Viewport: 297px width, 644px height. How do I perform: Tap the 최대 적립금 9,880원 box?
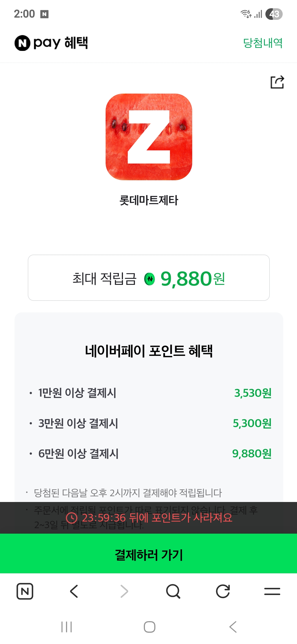pos(149,278)
